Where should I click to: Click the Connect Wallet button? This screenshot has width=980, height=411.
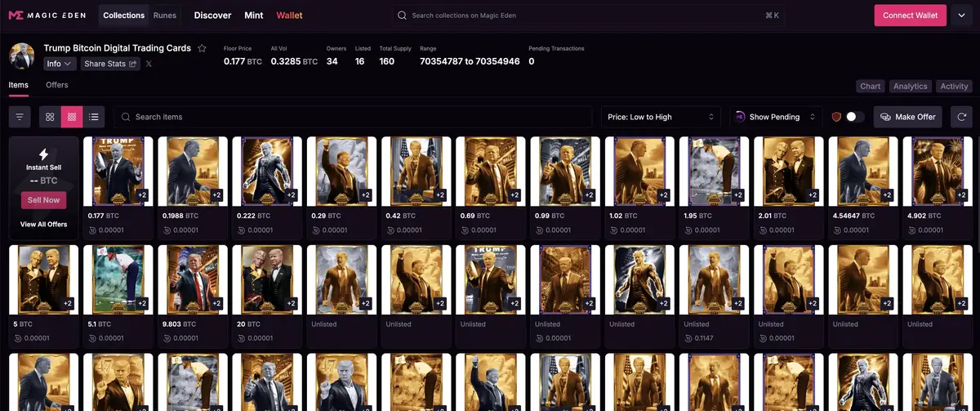coord(910,16)
